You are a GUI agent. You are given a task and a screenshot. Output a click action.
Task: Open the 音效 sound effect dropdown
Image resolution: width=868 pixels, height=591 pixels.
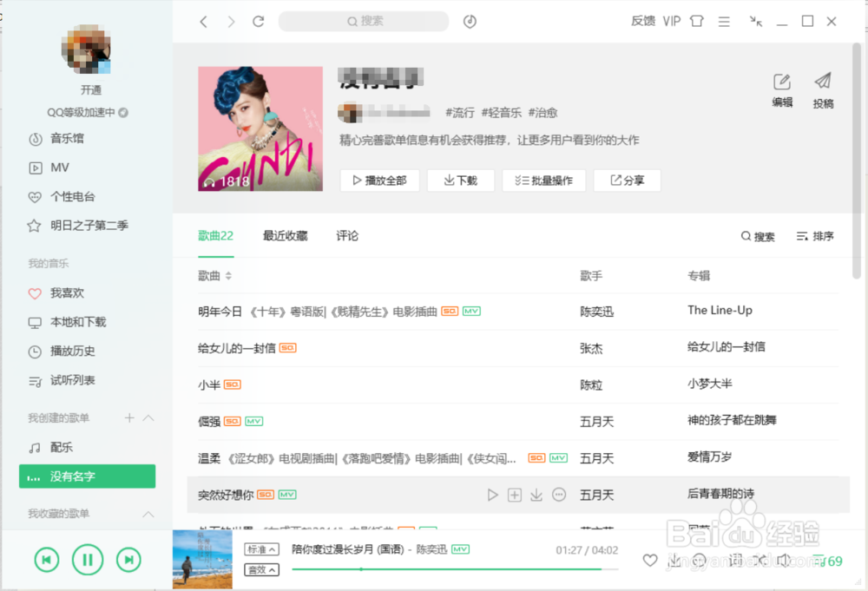(x=261, y=568)
